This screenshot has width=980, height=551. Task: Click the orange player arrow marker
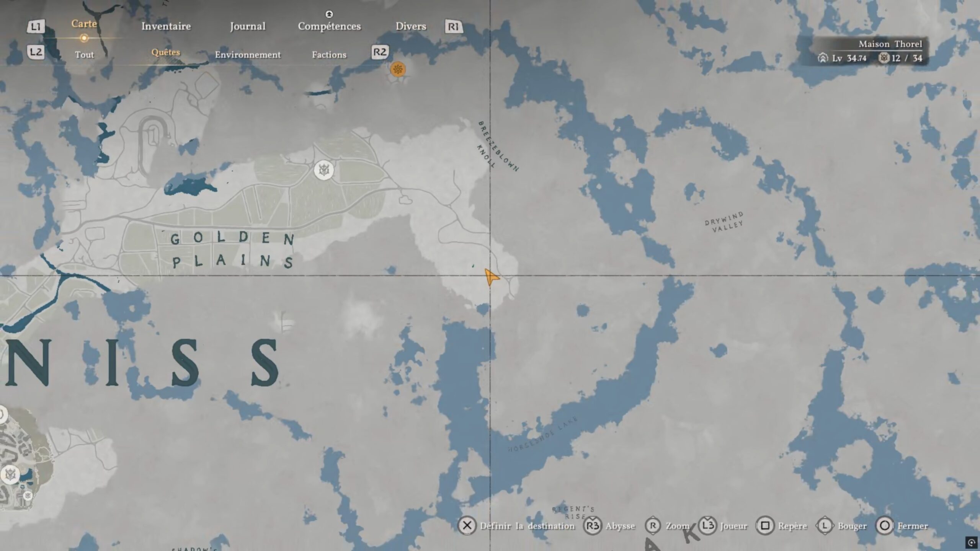click(x=491, y=277)
